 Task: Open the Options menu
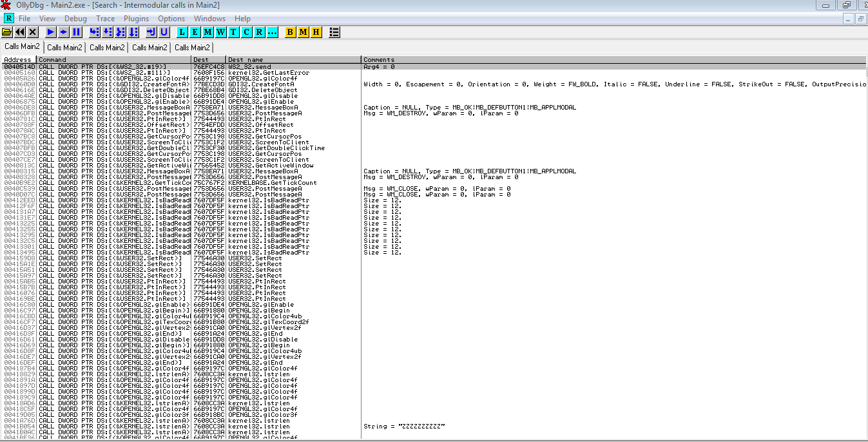[x=171, y=19]
